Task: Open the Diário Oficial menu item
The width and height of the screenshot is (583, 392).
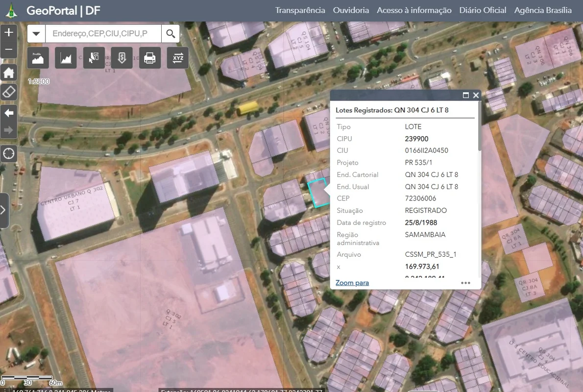Action: pos(483,10)
